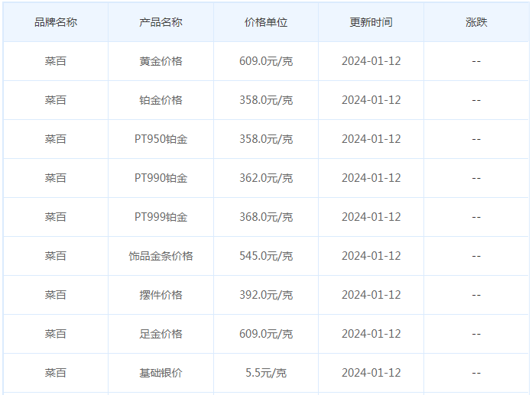The height and width of the screenshot is (395, 532).
Task: Click the 368.0元/克 price cell
Action: (266, 217)
